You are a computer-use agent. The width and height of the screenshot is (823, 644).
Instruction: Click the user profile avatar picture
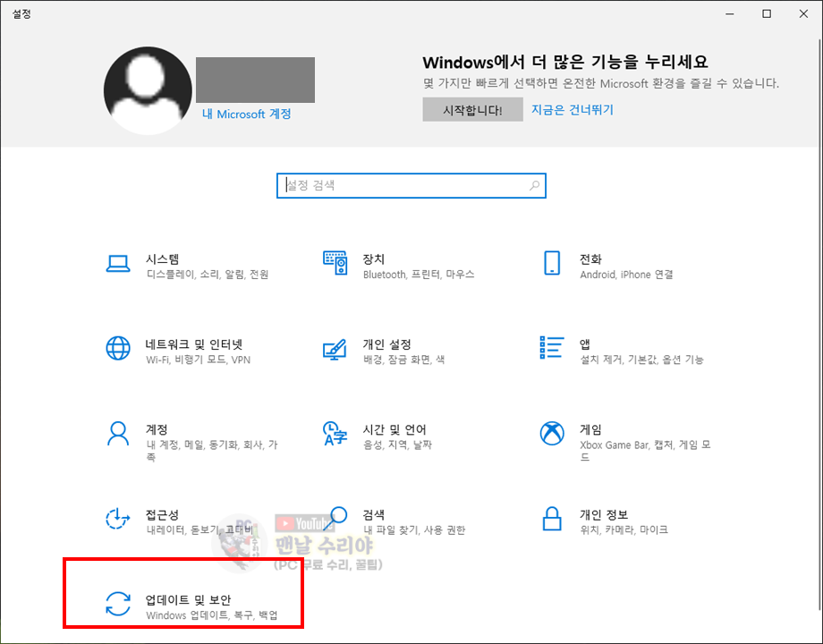(148, 90)
